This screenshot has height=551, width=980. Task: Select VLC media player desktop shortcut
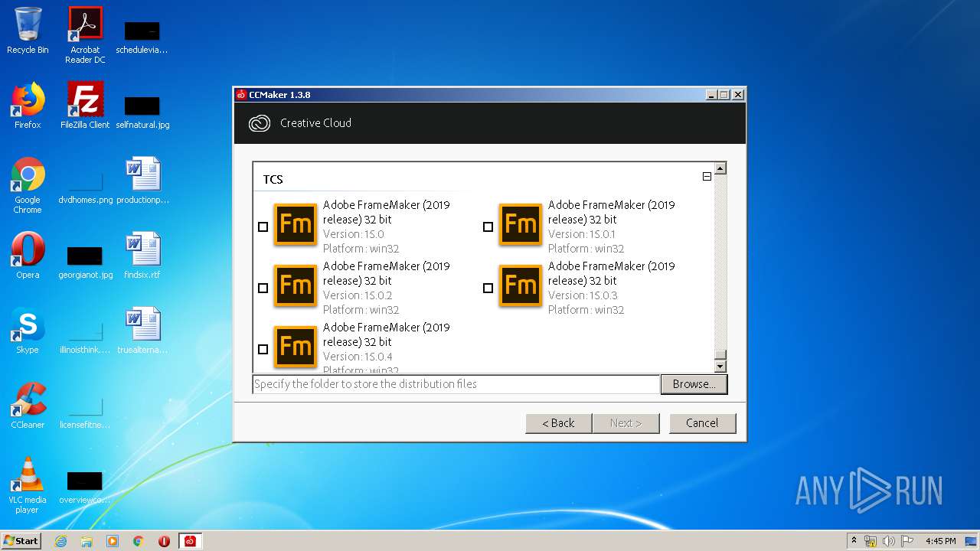28,485
